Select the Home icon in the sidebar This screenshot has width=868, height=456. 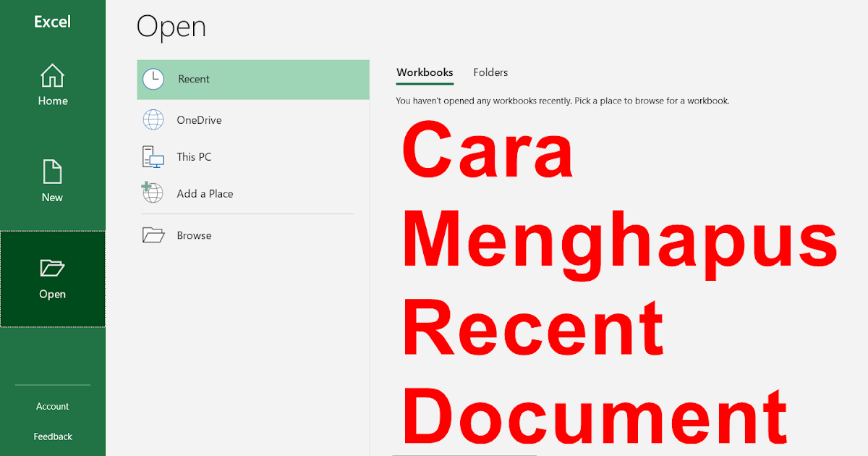[x=52, y=75]
